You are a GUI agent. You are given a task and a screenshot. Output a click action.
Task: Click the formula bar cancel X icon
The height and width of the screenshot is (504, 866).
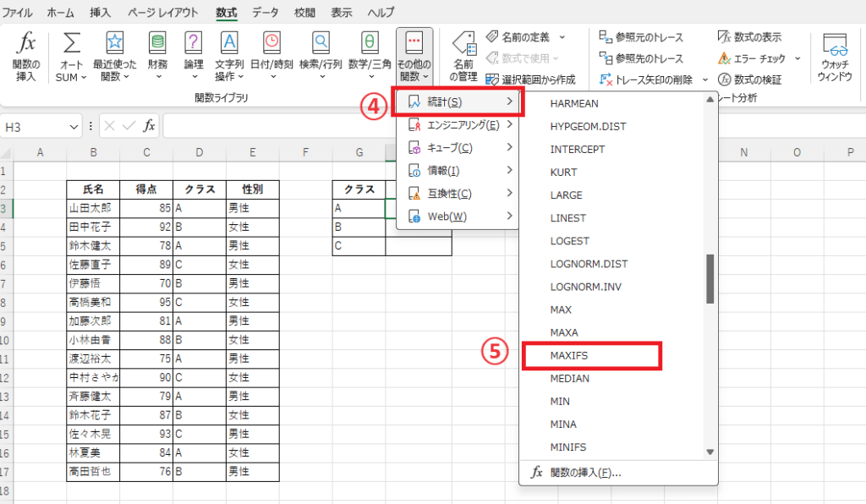(109, 126)
